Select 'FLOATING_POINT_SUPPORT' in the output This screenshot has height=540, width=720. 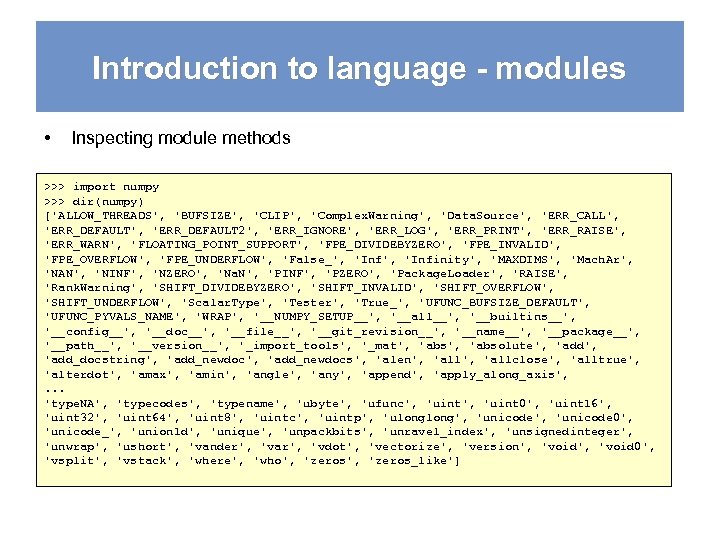pos(217,245)
